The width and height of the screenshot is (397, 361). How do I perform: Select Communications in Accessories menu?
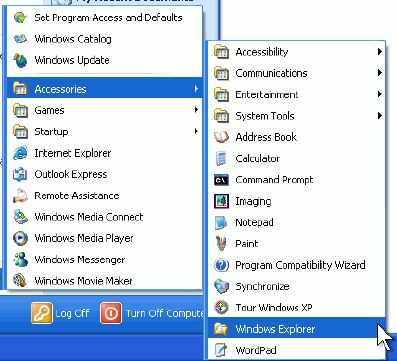(x=297, y=73)
